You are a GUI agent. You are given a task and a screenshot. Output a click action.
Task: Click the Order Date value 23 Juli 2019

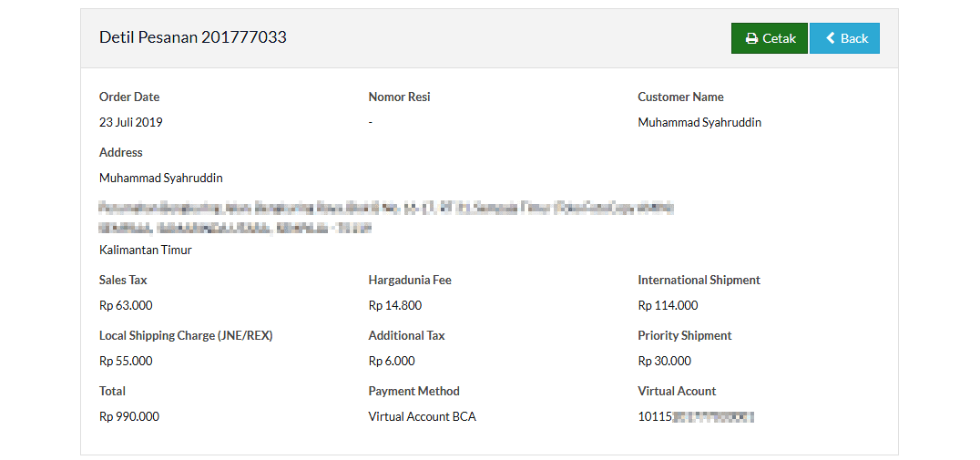click(x=130, y=122)
